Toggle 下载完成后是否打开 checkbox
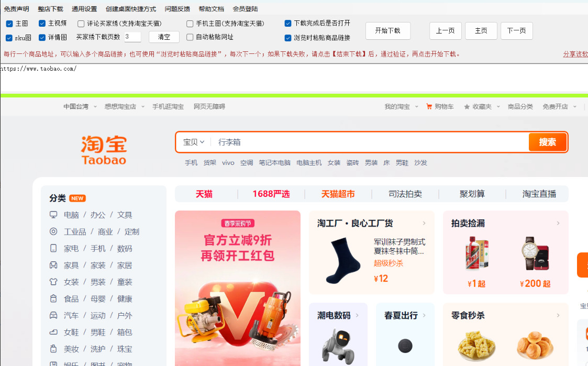Screen dimensions: 588x366 pyautogui.click(x=287, y=24)
